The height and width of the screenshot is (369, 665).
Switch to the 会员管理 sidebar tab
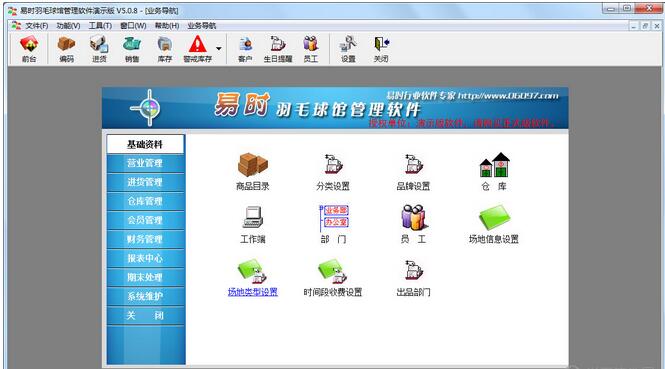[x=145, y=220]
